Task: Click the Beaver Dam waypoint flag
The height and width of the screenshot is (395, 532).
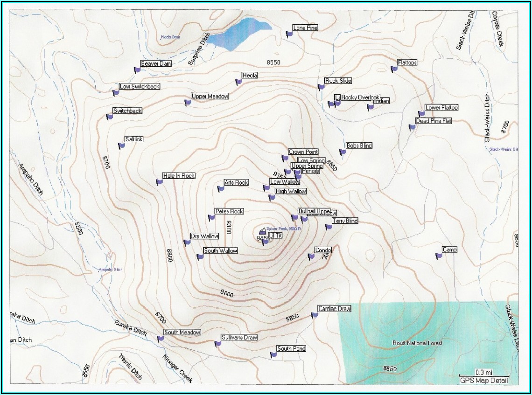Action: [137, 70]
